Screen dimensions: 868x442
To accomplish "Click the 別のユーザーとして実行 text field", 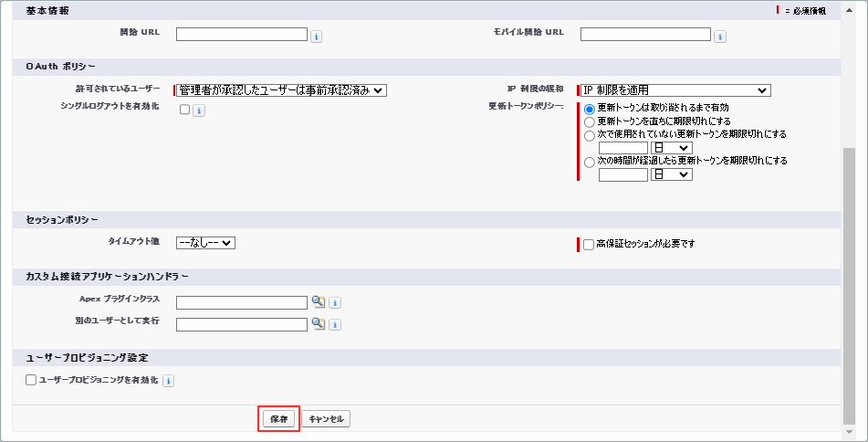I will pos(241,324).
